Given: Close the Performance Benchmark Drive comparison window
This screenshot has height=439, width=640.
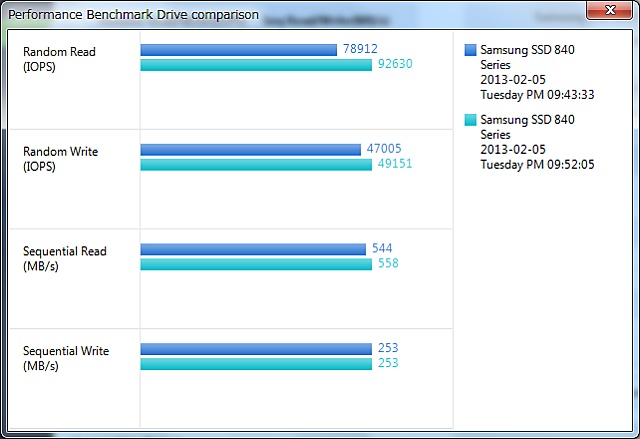Looking at the screenshot, I should coord(609,10).
